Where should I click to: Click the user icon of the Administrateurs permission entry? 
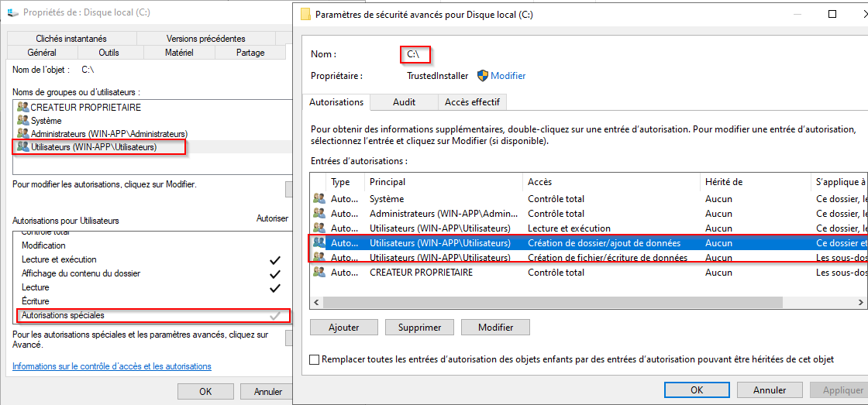tap(319, 213)
